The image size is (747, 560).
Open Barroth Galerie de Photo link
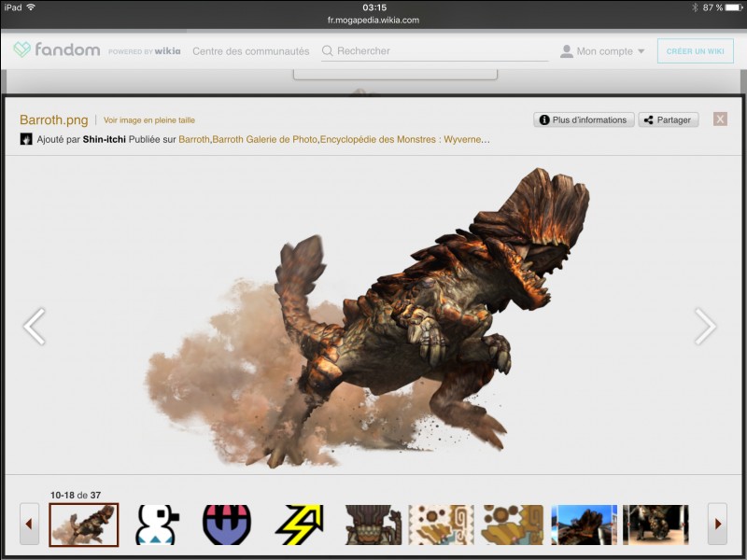[x=264, y=139]
